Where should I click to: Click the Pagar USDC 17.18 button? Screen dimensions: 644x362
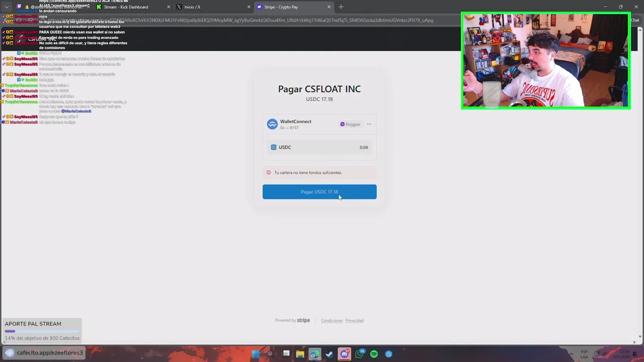(x=319, y=192)
